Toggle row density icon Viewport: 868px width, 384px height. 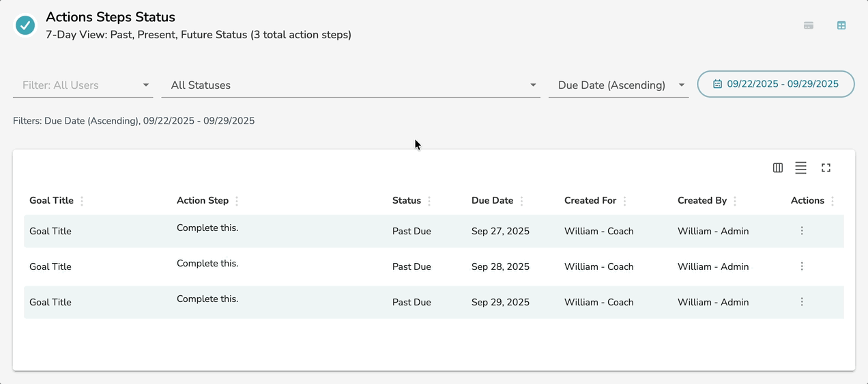[800, 168]
